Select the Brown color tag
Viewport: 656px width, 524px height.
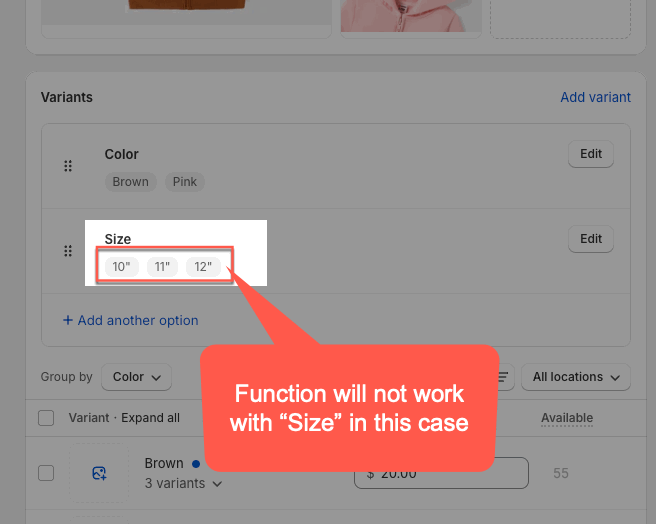131,182
